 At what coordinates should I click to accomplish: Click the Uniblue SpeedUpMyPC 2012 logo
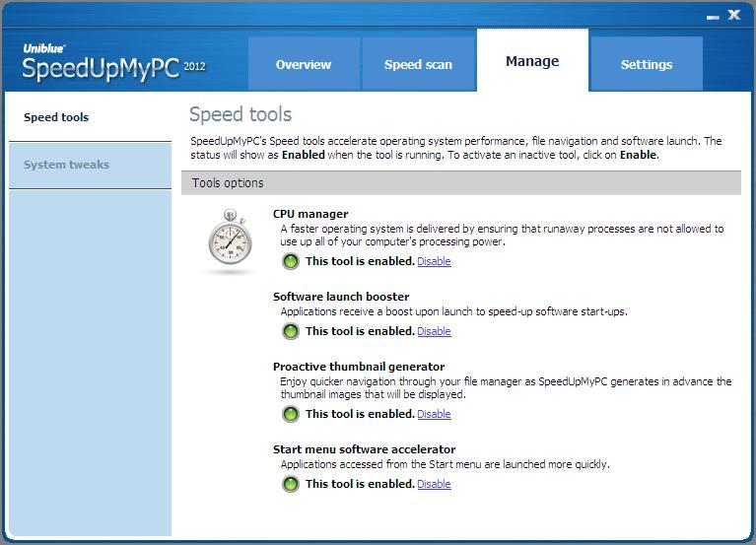click(x=113, y=62)
